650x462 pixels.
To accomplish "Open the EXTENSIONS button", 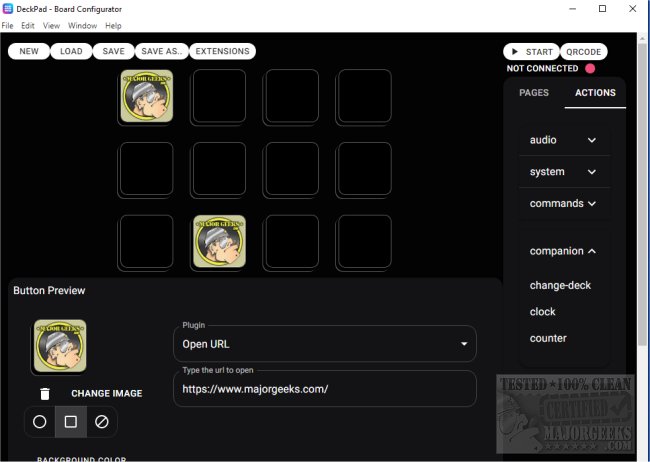I will (x=223, y=51).
